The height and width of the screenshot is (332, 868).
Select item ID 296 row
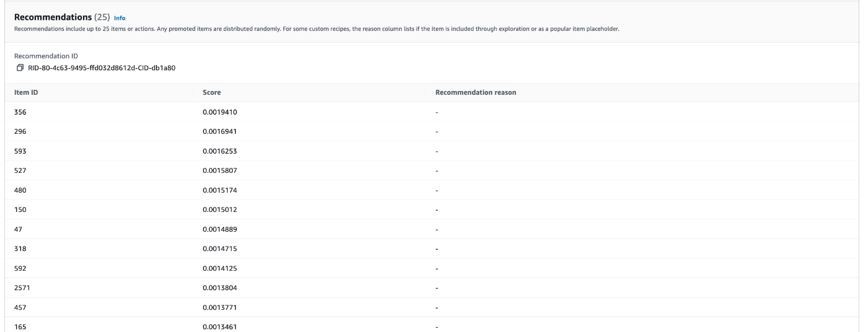(x=434, y=131)
